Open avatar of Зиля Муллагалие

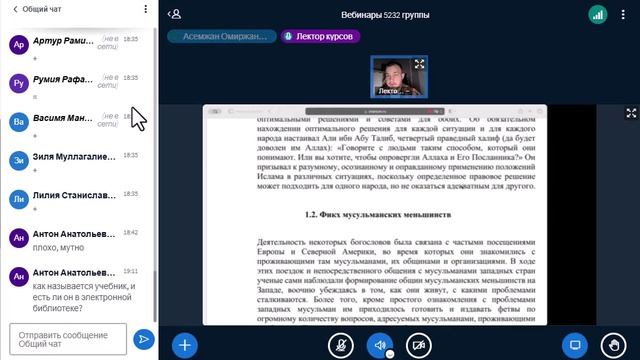tap(19, 161)
